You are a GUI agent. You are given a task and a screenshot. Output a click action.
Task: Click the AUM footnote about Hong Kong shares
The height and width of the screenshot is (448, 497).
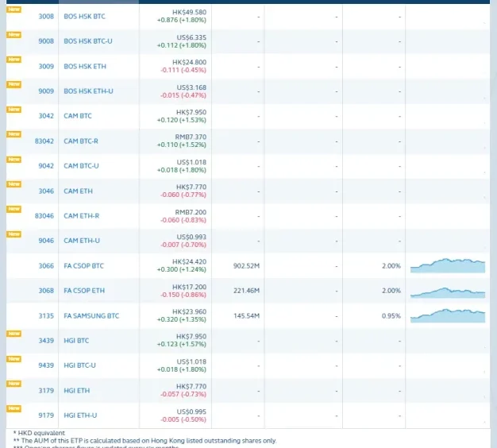pos(144,441)
